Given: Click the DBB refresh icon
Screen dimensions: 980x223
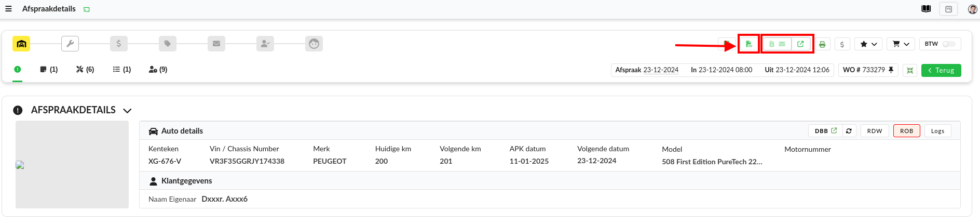Looking at the screenshot, I should 849,131.
